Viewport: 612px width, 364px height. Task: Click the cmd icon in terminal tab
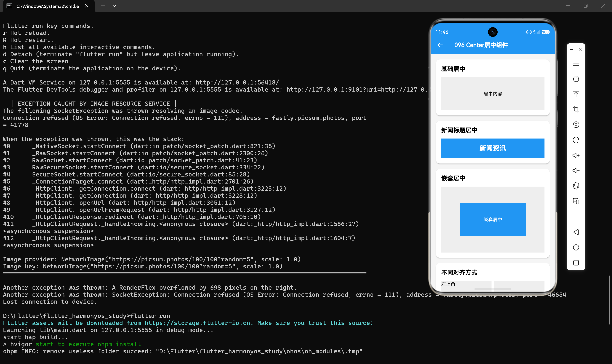pyautogui.click(x=9, y=6)
